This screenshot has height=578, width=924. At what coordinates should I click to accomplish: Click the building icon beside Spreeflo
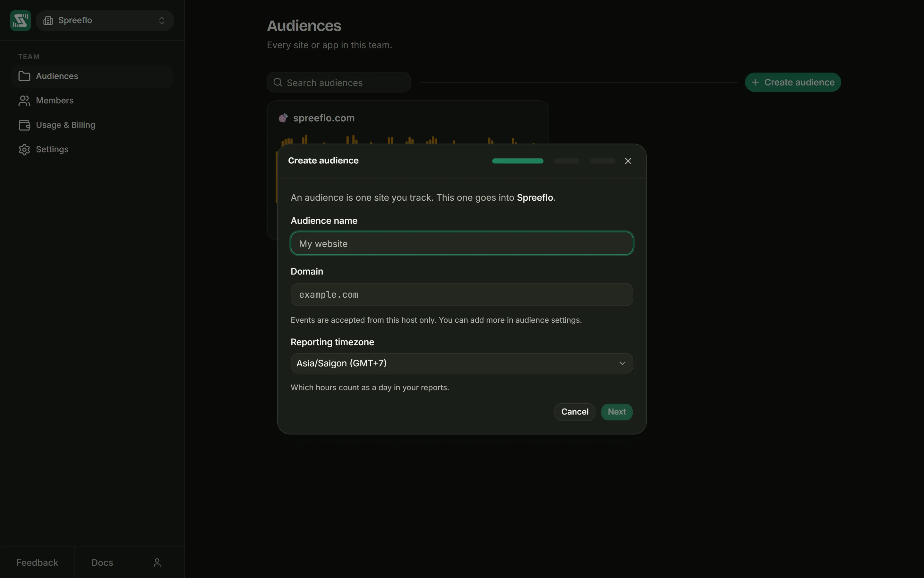click(x=48, y=20)
